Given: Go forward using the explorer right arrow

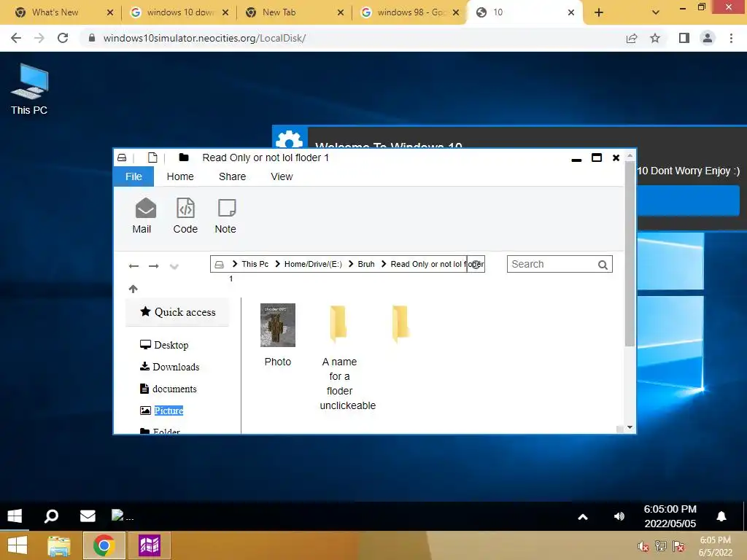Looking at the screenshot, I should (153, 266).
